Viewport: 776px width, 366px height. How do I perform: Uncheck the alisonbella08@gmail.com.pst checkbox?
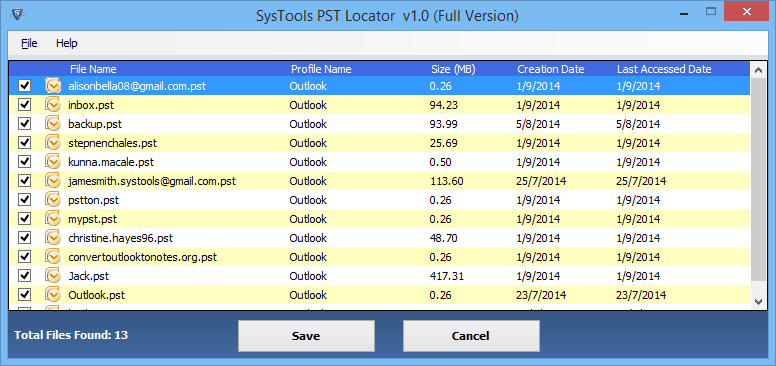25,86
